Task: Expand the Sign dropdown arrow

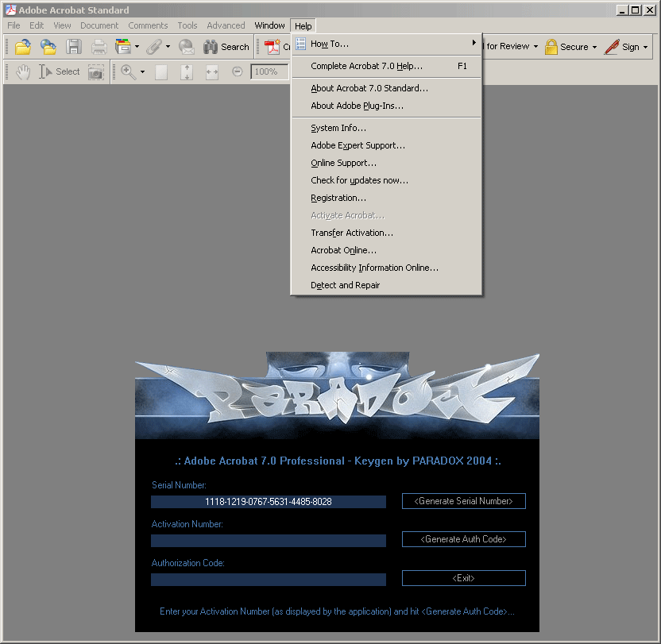Action: pyautogui.click(x=645, y=47)
